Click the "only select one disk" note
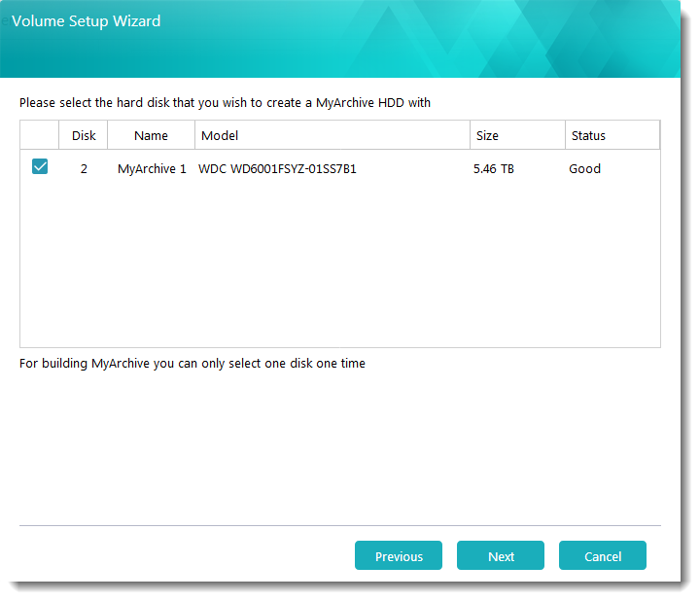The image size is (700, 601). [x=192, y=364]
